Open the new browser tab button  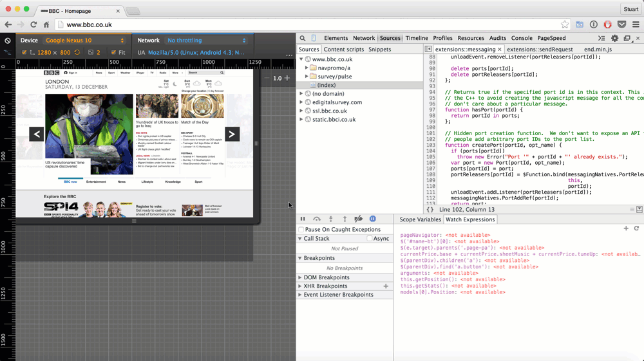click(133, 11)
